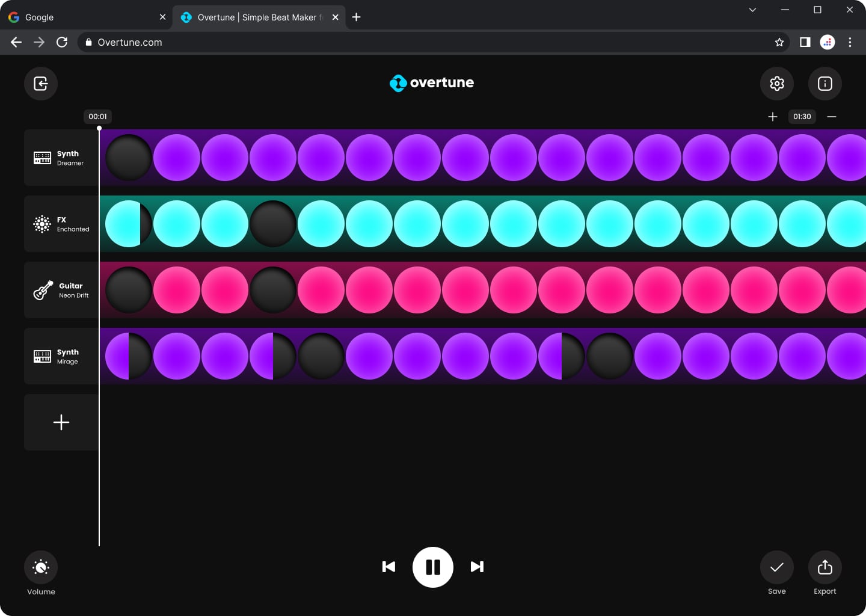Open the info panel

point(825,84)
